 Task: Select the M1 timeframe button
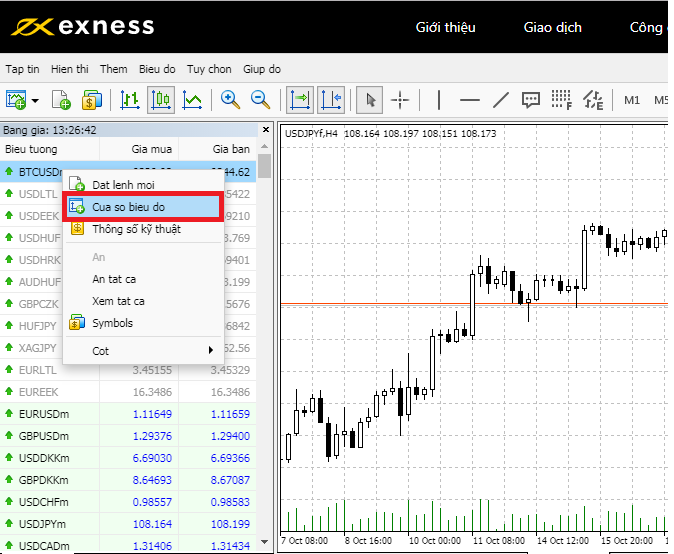(x=632, y=100)
